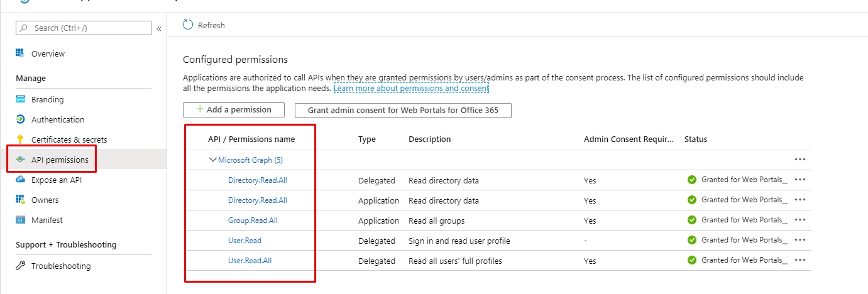The height and width of the screenshot is (294, 868).
Task: Grant admin consent for Web Portals
Action: pos(403,110)
